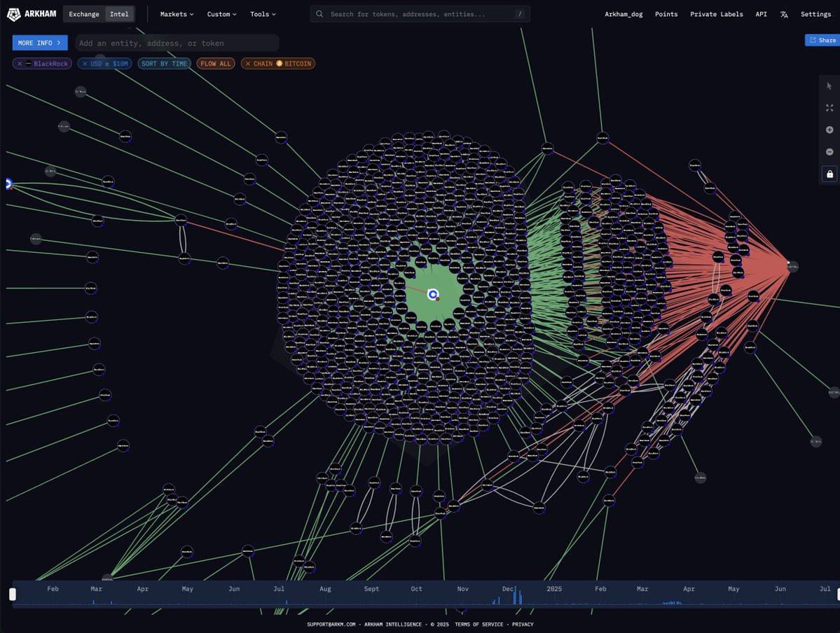Click the fit-to-screen expand icon
Viewport: 840px width, 633px height.
coord(829,108)
